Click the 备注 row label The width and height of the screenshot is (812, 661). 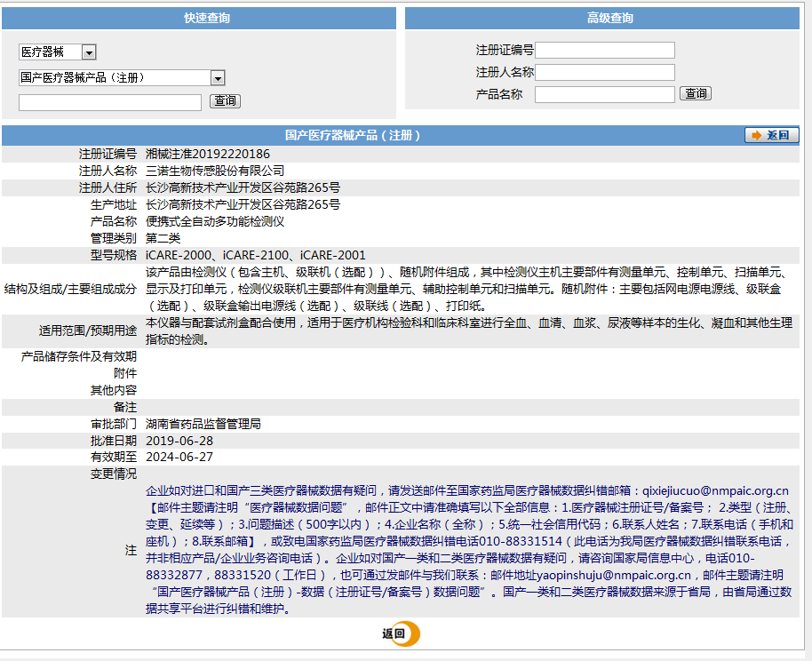coord(125,407)
